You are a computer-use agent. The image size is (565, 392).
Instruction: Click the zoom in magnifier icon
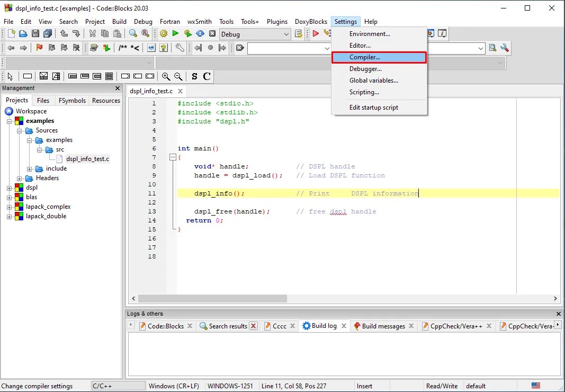point(166,76)
